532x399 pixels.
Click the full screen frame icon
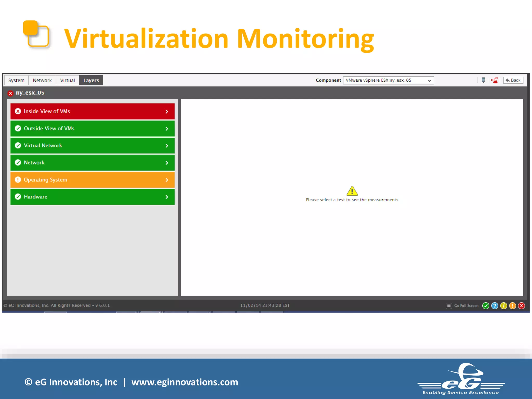click(x=449, y=306)
